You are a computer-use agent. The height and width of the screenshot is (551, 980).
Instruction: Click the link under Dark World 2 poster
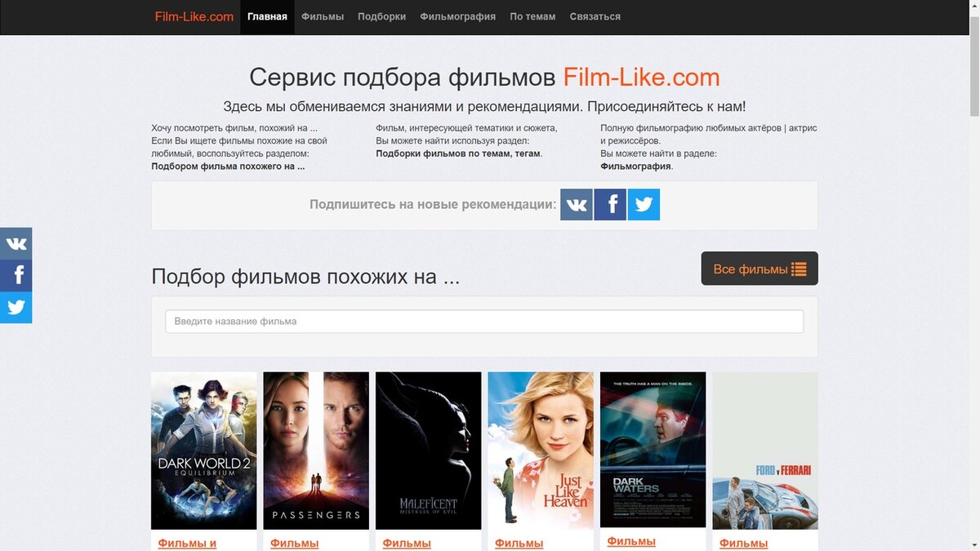(x=187, y=543)
